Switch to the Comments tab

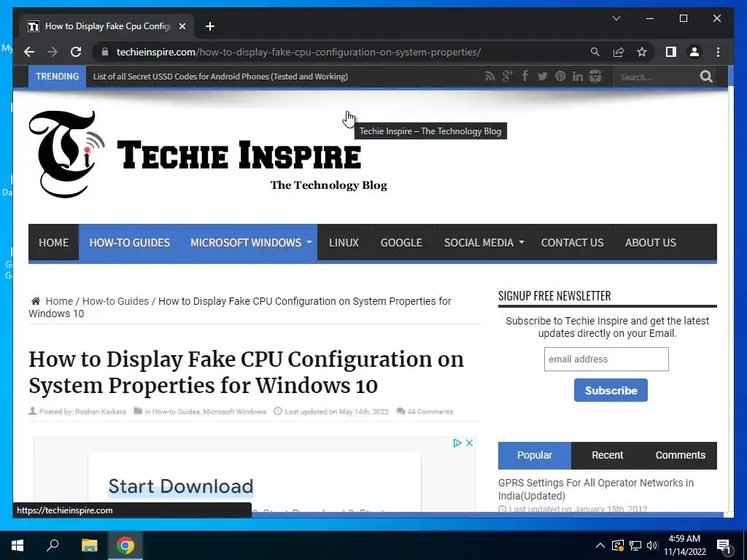[681, 455]
